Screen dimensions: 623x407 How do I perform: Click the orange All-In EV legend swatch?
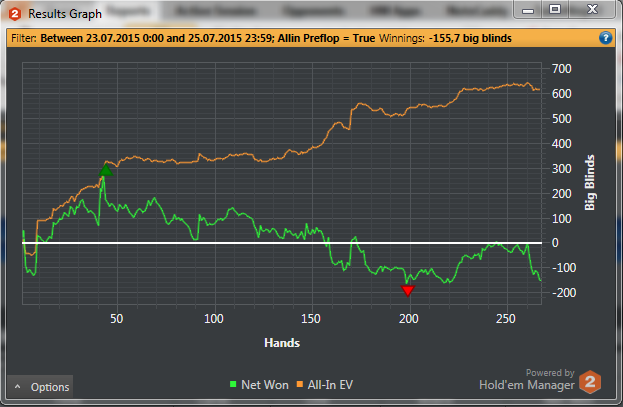tap(300, 384)
